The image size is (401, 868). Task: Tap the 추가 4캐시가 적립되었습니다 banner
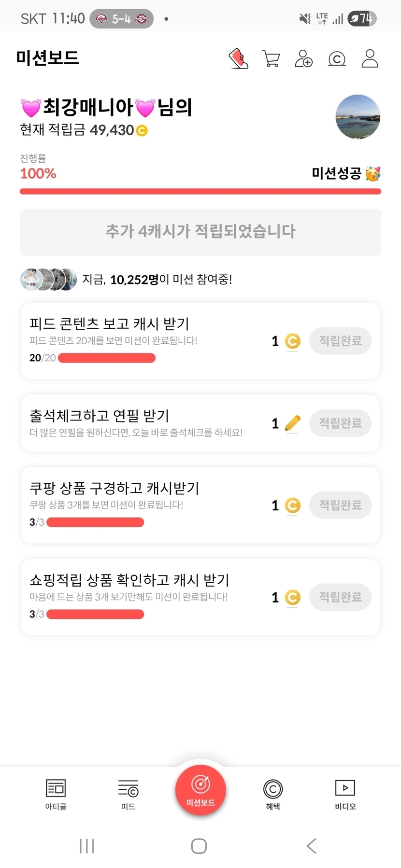(x=200, y=232)
